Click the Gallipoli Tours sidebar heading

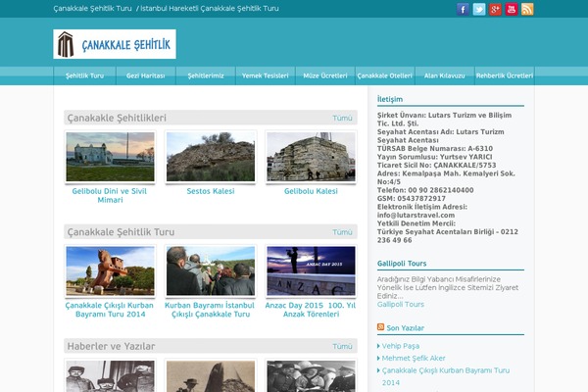tap(402, 264)
